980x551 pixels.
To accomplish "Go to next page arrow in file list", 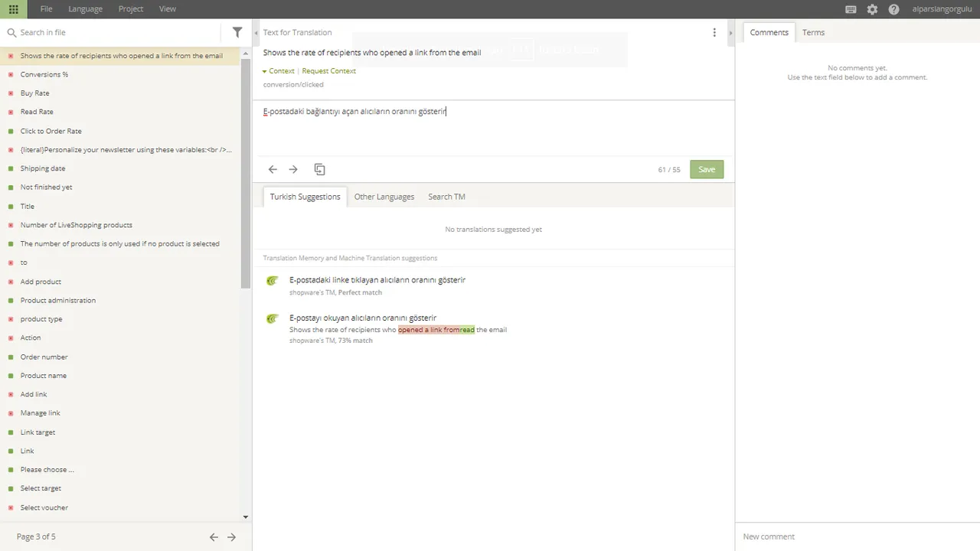I will point(232,536).
